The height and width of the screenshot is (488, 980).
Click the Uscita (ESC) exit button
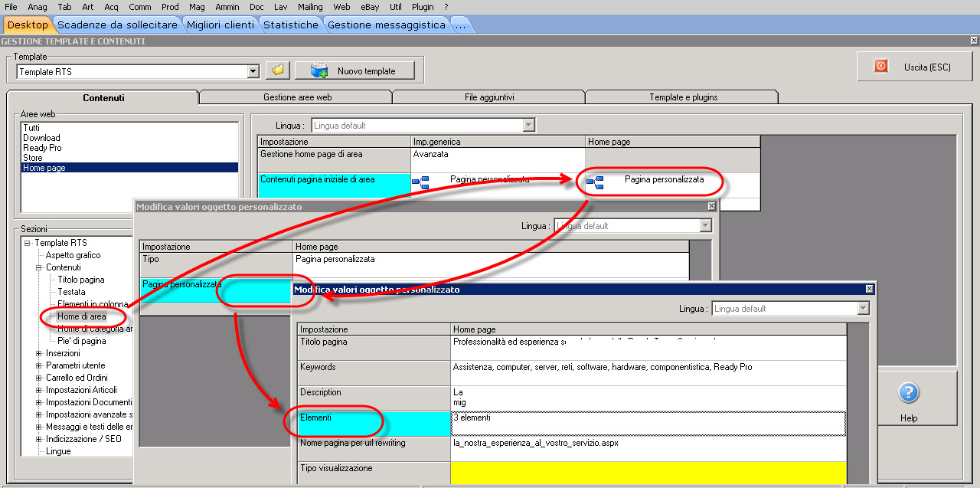(913, 67)
